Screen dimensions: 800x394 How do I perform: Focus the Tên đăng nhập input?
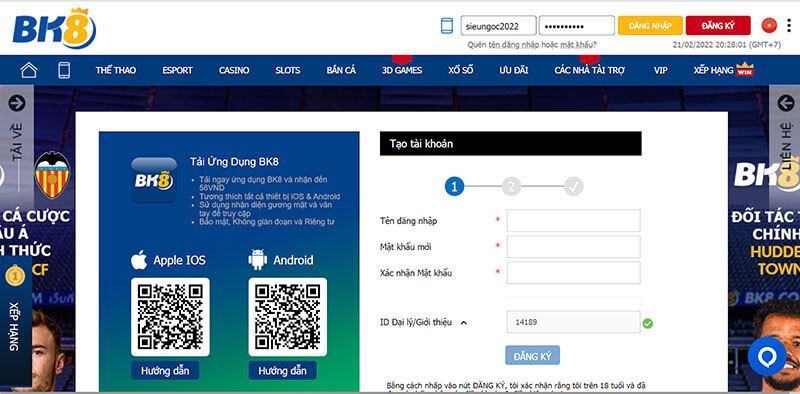pos(573,220)
